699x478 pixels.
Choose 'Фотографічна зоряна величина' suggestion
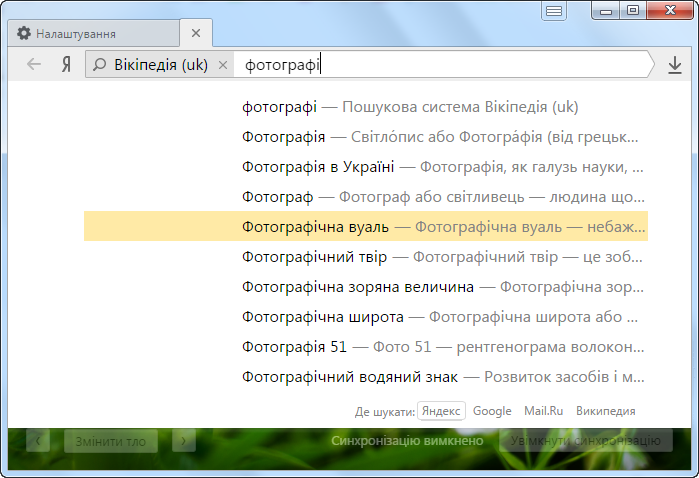click(x=366, y=287)
